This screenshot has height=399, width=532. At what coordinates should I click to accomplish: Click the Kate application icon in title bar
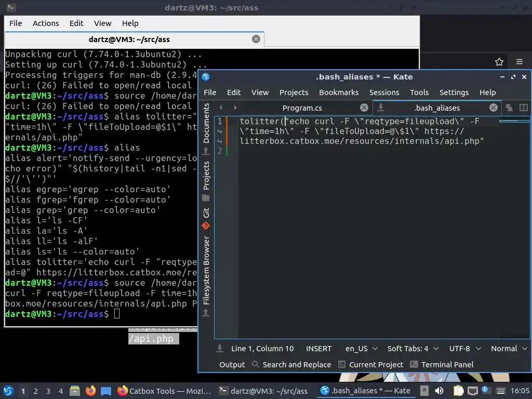pyautogui.click(x=206, y=77)
